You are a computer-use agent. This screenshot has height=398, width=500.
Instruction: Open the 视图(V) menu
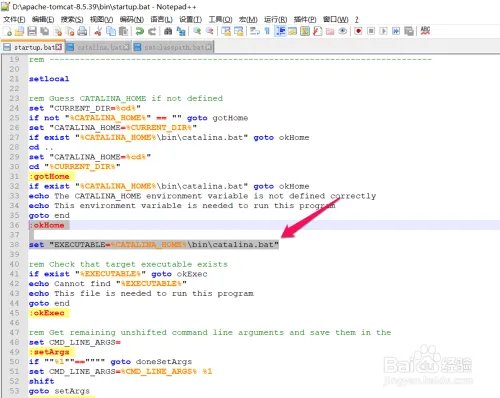click(101, 19)
